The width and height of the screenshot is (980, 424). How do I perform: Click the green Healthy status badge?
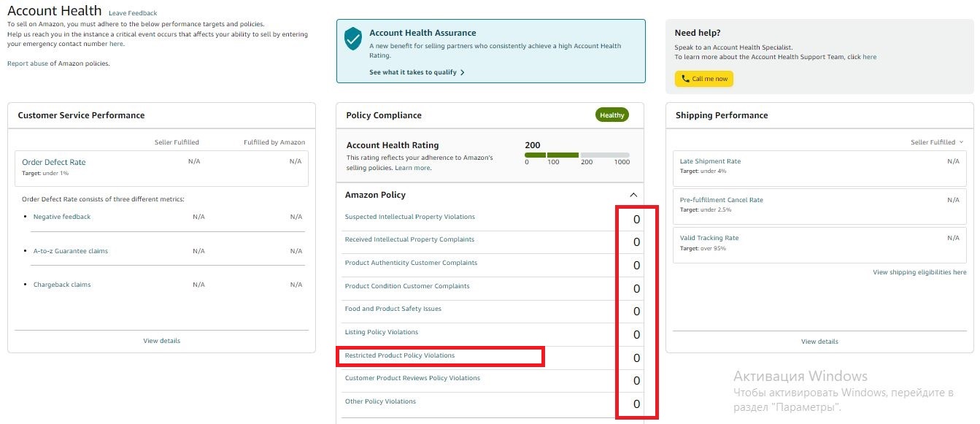pyautogui.click(x=611, y=115)
